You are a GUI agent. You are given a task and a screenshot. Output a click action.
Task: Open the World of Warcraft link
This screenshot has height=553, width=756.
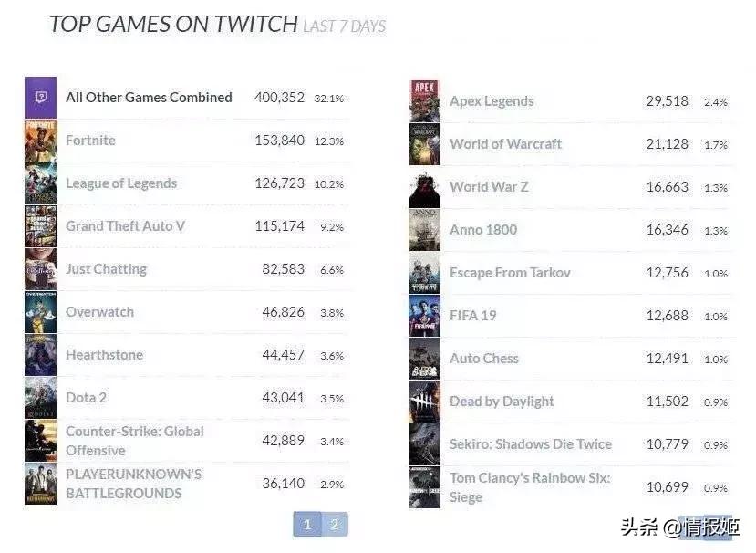pyautogui.click(x=505, y=144)
